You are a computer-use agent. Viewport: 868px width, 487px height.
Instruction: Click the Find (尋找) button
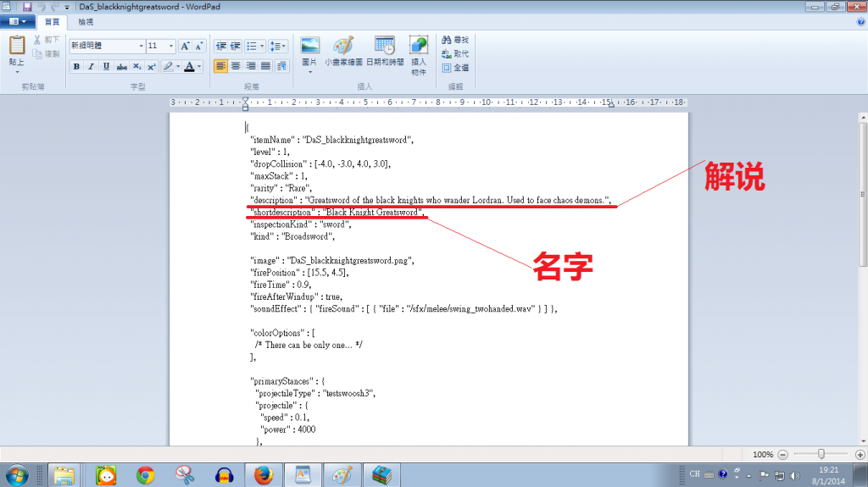point(455,40)
